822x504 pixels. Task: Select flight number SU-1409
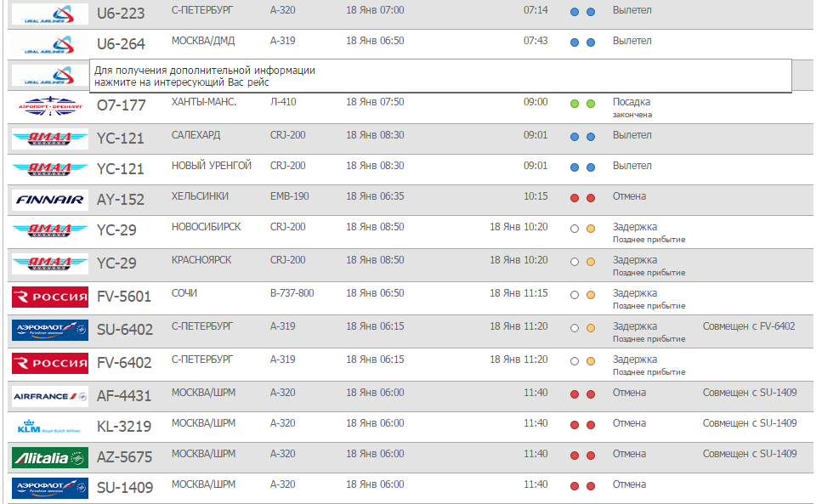tap(125, 488)
